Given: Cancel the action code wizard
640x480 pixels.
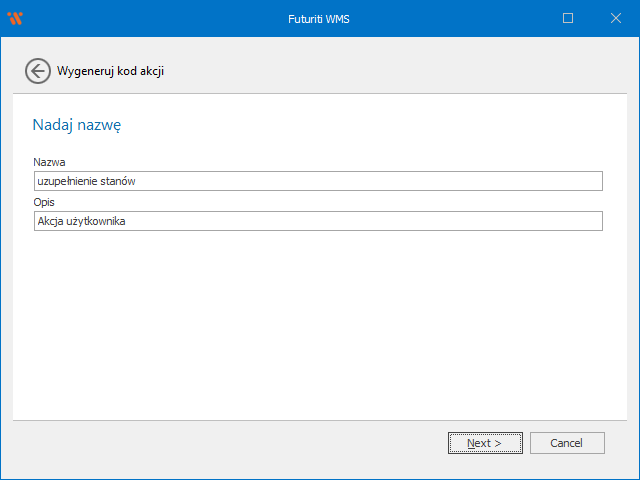Looking at the screenshot, I should click(566, 443).
